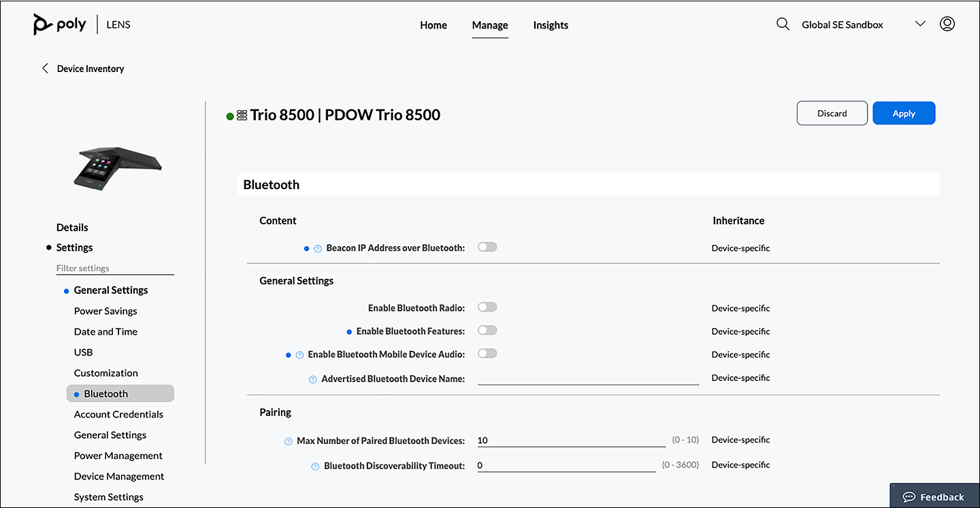Toggle Enable Bluetooth Mobile Device Audio
Image resolution: width=980 pixels, height=508 pixels.
click(x=487, y=354)
